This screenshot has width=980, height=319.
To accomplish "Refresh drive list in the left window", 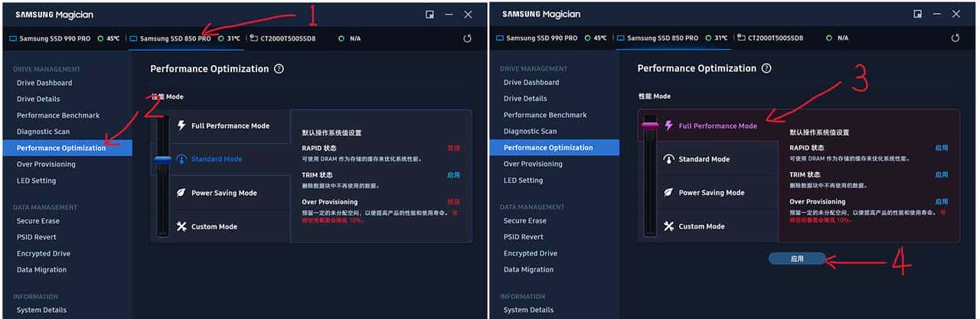I will coord(468,38).
